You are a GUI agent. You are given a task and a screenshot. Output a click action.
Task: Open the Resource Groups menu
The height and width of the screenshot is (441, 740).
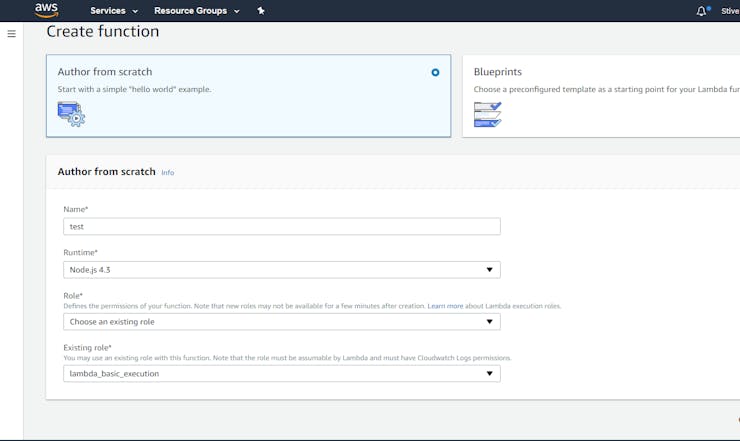coord(191,11)
